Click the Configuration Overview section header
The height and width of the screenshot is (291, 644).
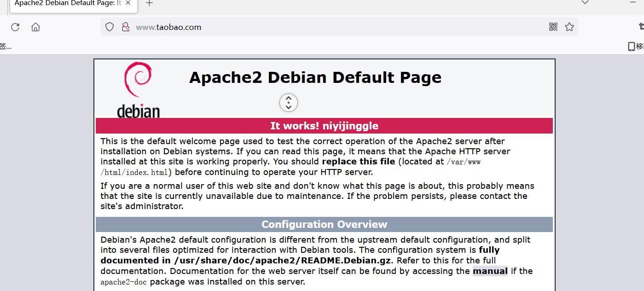pyautogui.click(x=324, y=224)
